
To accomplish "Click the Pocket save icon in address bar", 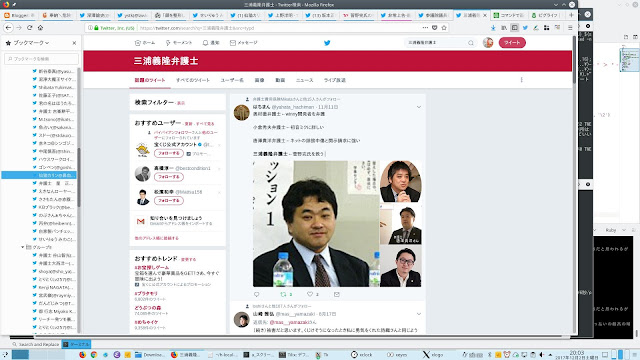I will pos(435,28).
